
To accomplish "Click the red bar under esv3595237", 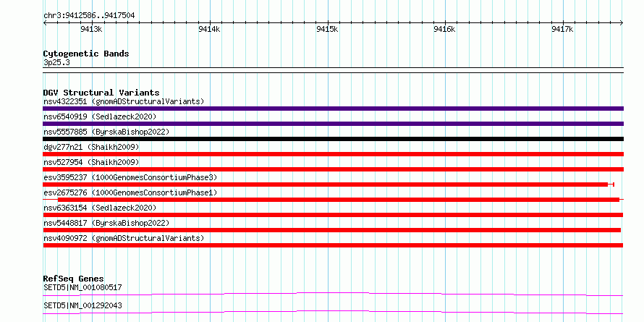I will 329,185.
